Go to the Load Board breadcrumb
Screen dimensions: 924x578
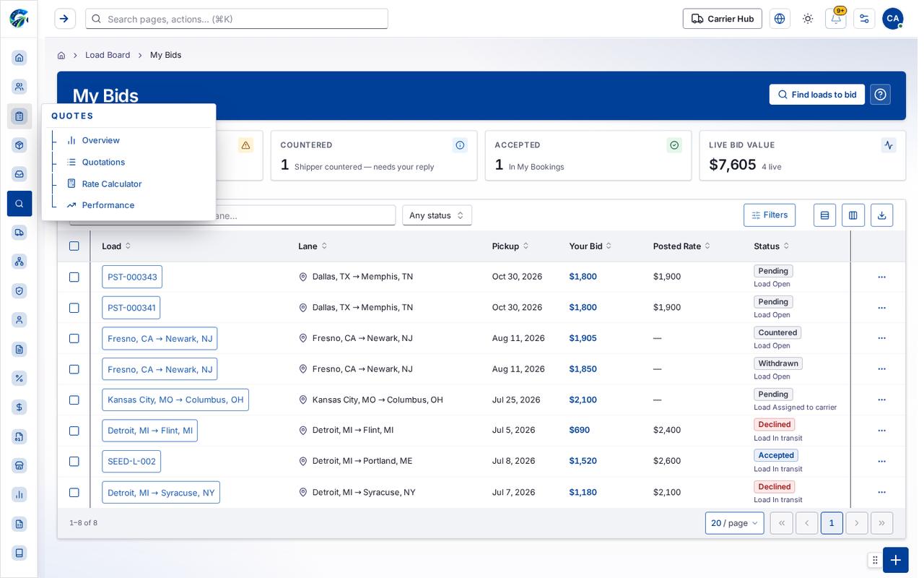pos(108,55)
